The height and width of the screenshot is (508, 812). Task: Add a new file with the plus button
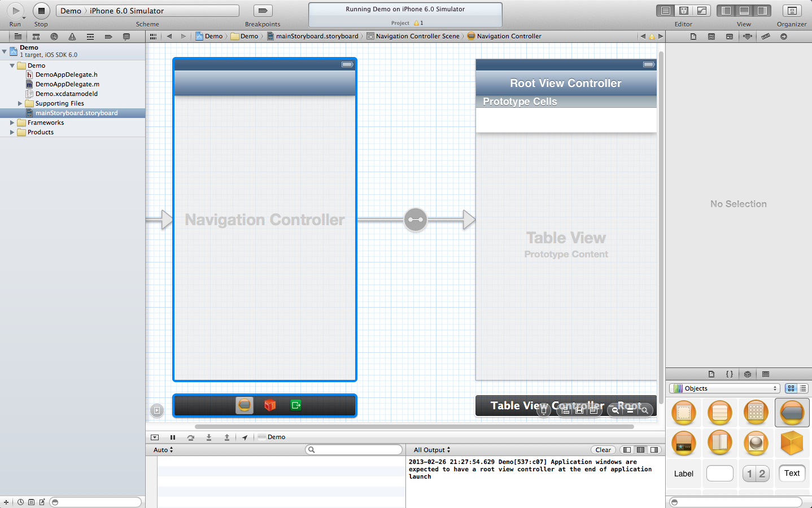coord(6,502)
